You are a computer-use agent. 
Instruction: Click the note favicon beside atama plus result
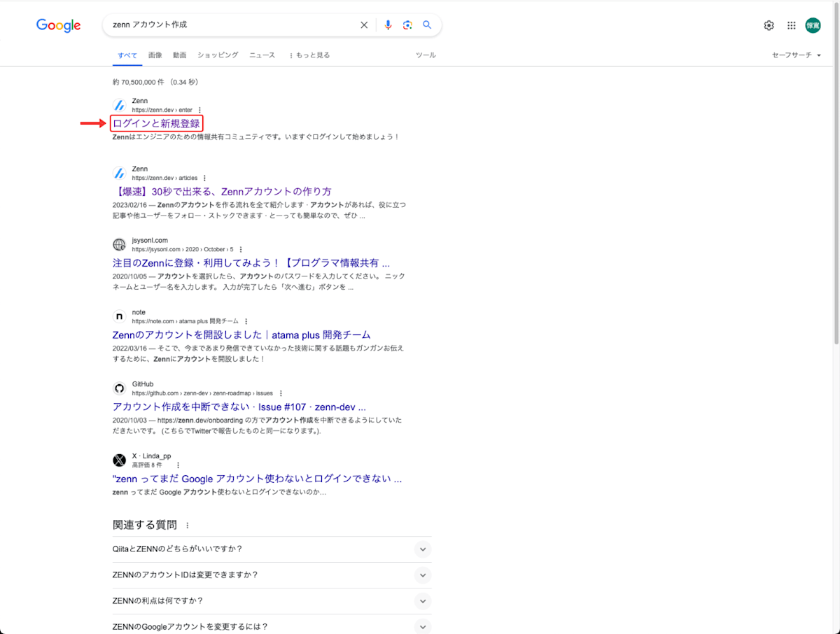click(119, 316)
